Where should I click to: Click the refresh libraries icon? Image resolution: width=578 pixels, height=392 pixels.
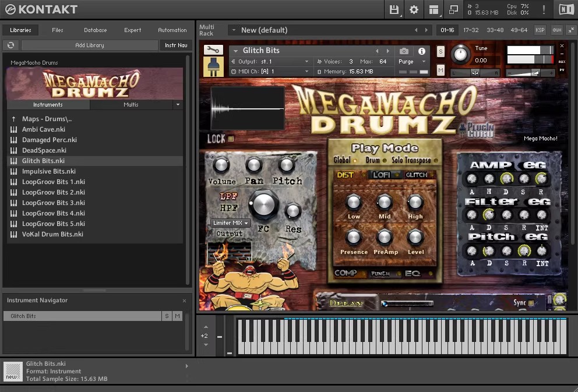click(x=10, y=45)
